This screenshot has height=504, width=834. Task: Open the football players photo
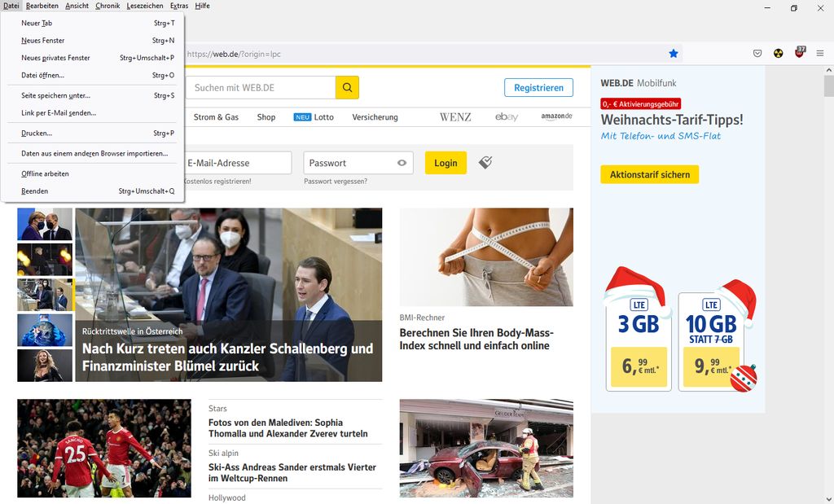pyautogui.click(x=104, y=448)
